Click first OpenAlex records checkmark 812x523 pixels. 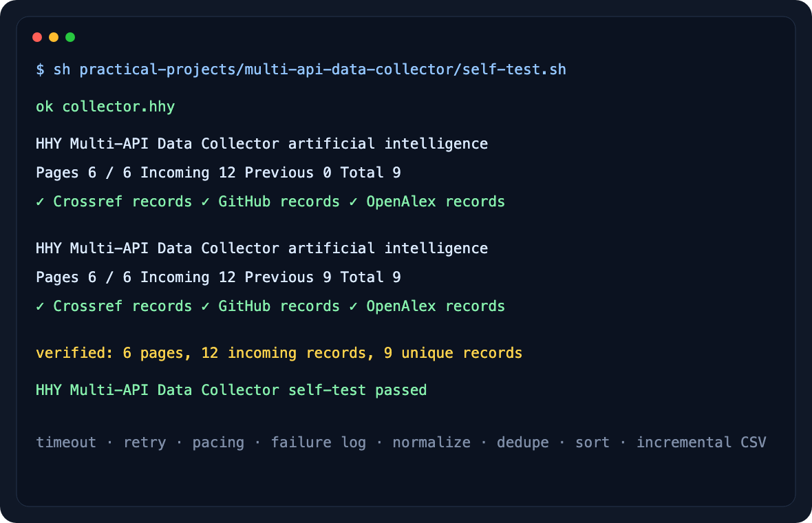coord(353,202)
